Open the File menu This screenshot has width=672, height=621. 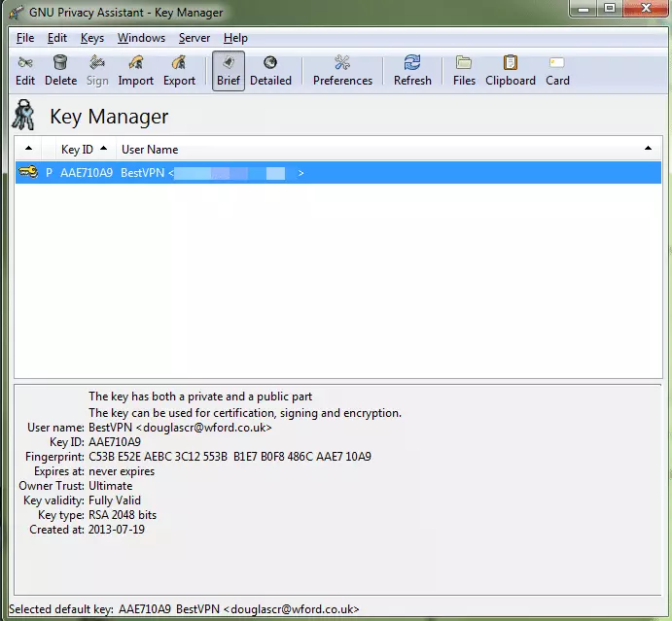click(x=25, y=38)
